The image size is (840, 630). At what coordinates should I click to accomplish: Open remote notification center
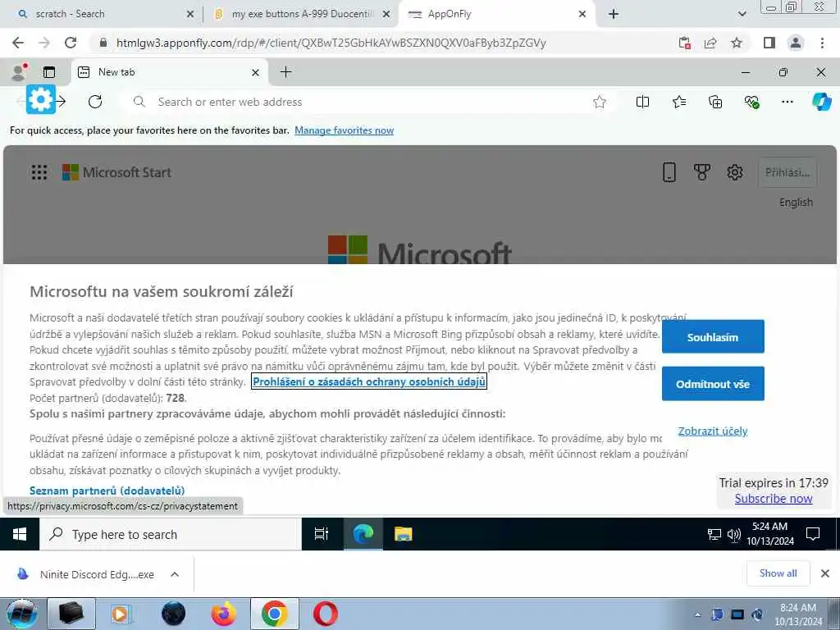[813, 534]
